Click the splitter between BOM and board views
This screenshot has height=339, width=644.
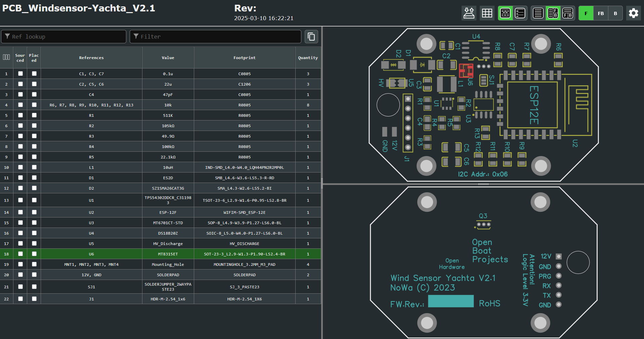(x=322, y=183)
